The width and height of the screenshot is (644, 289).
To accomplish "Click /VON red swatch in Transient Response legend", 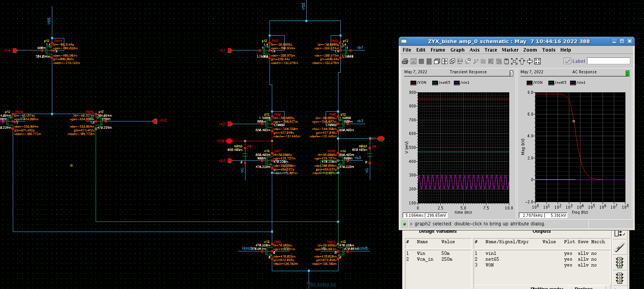I will [413, 83].
